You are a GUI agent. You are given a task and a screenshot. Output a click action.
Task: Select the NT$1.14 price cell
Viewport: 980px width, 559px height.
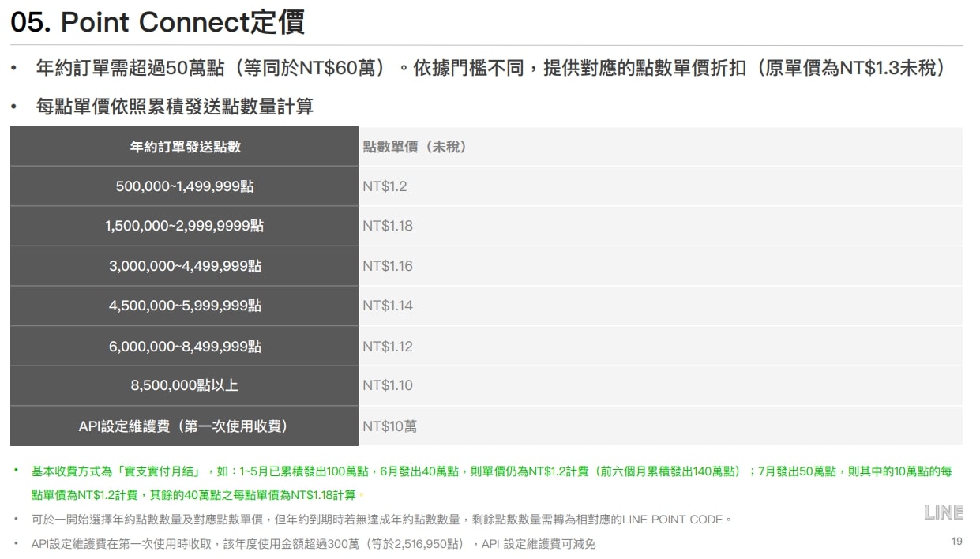(x=388, y=306)
